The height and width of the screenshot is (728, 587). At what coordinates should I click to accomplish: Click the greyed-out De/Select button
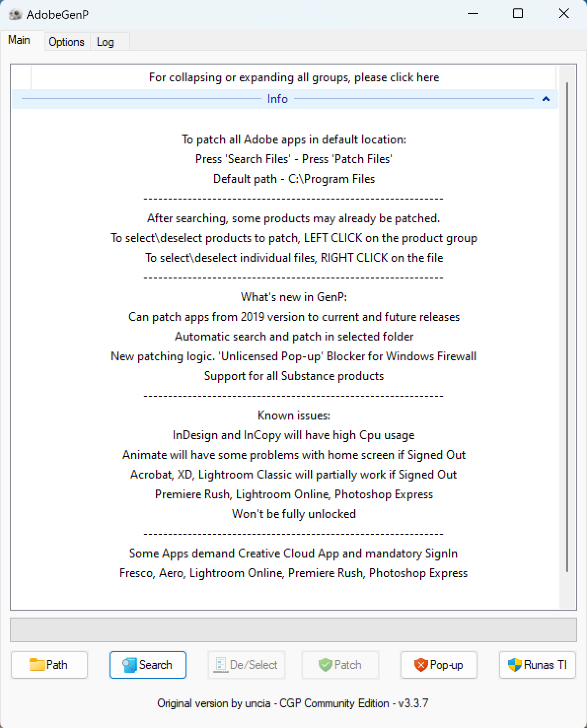click(x=247, y=665)
